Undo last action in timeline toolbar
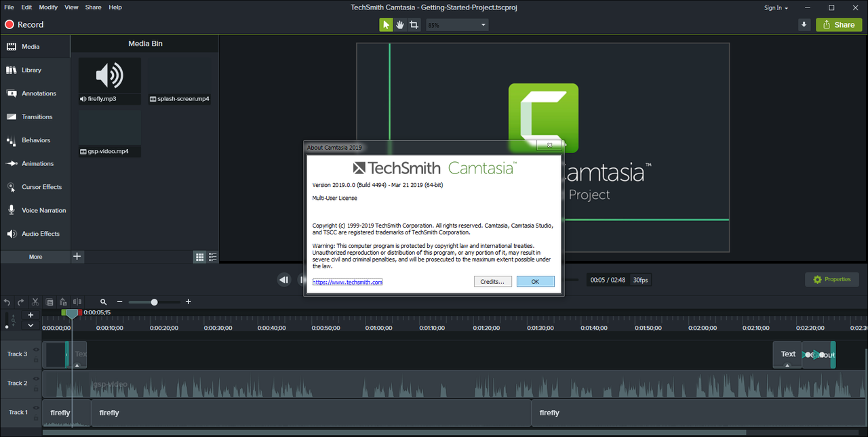Image resolution: width=868 pixels, height=437 pixels. pos(7,302)
